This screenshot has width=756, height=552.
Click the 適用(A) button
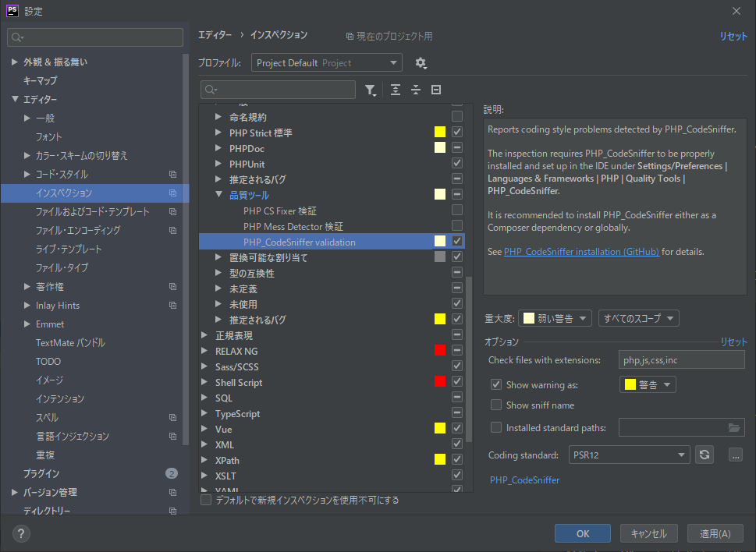point(715,533)
